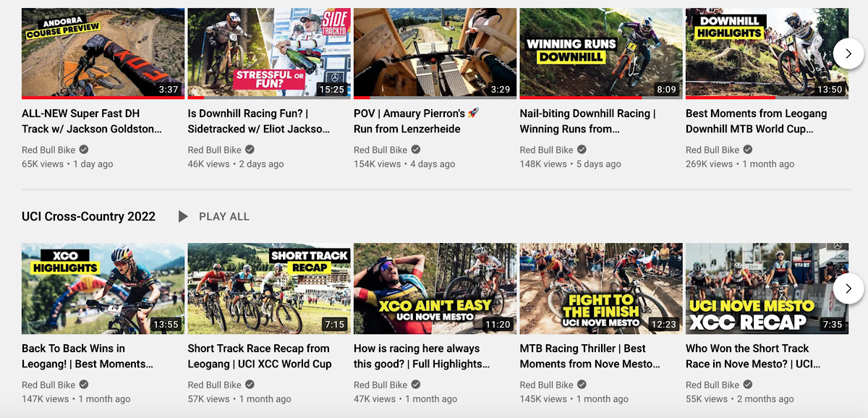
Task: Open the Winning Runs Downhill thumbnail
Action: pos(601,54)
